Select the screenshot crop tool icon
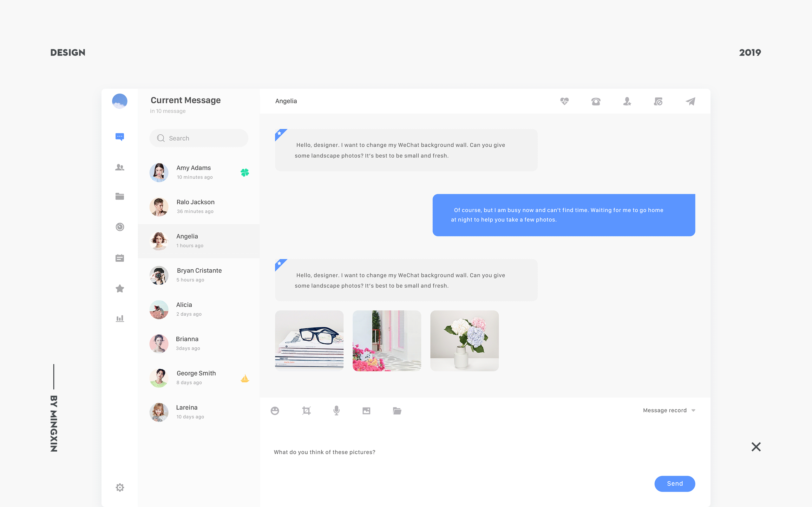812x507 pixels. (x=306, y=410)
